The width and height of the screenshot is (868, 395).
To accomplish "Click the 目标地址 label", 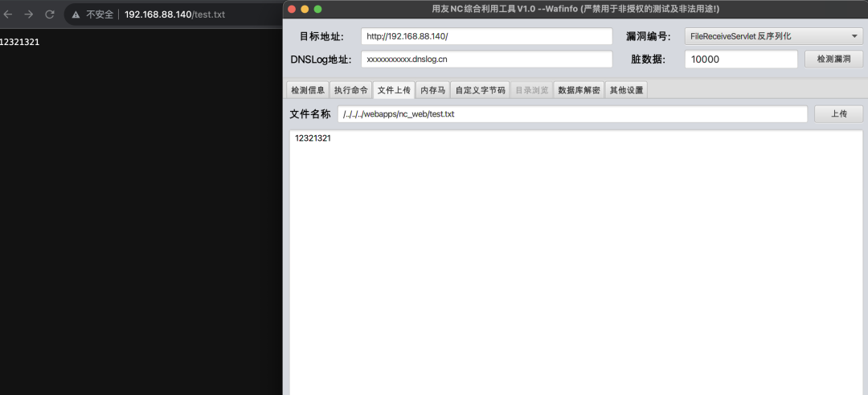I will [321, 37].
